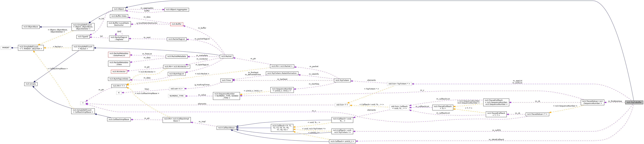Open the ns3::CallbackBase node
This screenshot has height=144, width=644.
[x=226, y=128]
